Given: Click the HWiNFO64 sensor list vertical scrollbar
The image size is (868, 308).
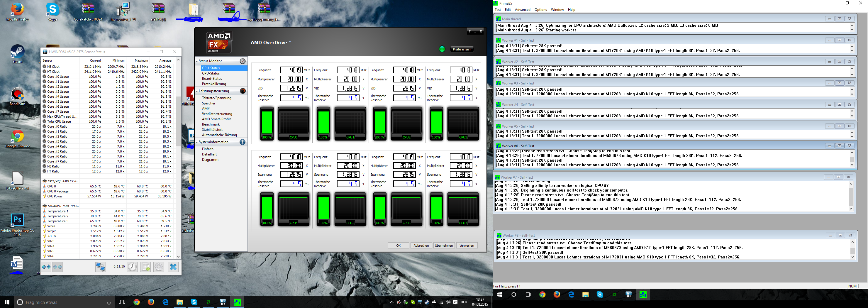Looking at the screenshot, I should click(x=178, y=158).
